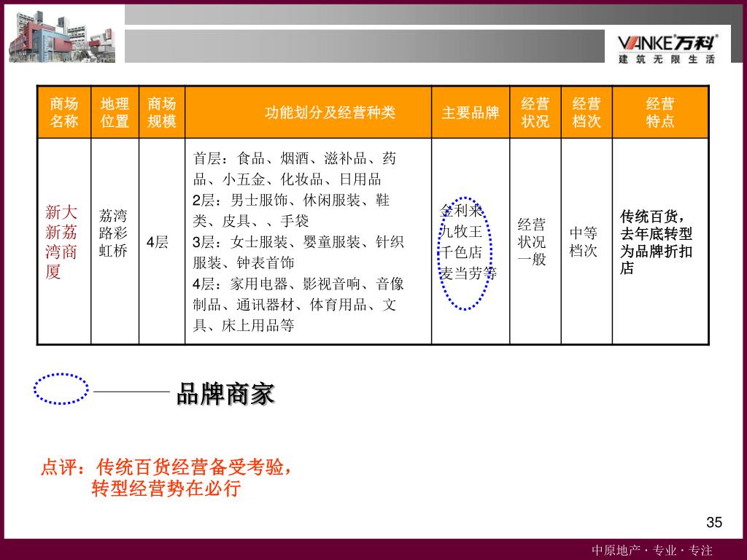Viewport: 747px width, 560px height.
Task: Select the 地理位置 header cell
Action: pos(115,112)
